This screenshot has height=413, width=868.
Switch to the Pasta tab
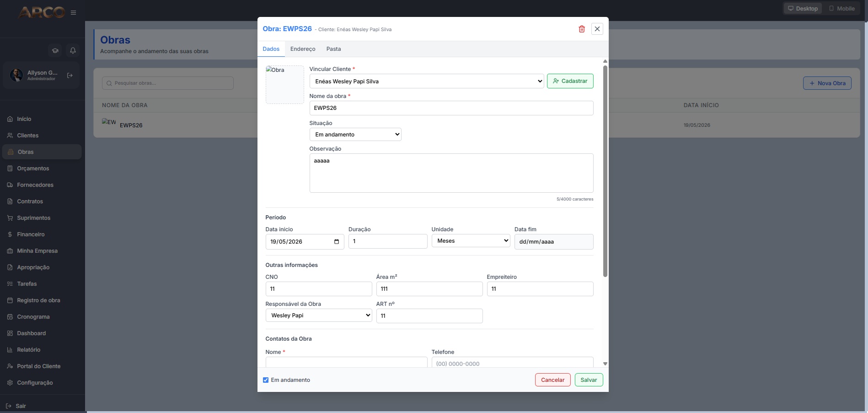coord(333,49)
